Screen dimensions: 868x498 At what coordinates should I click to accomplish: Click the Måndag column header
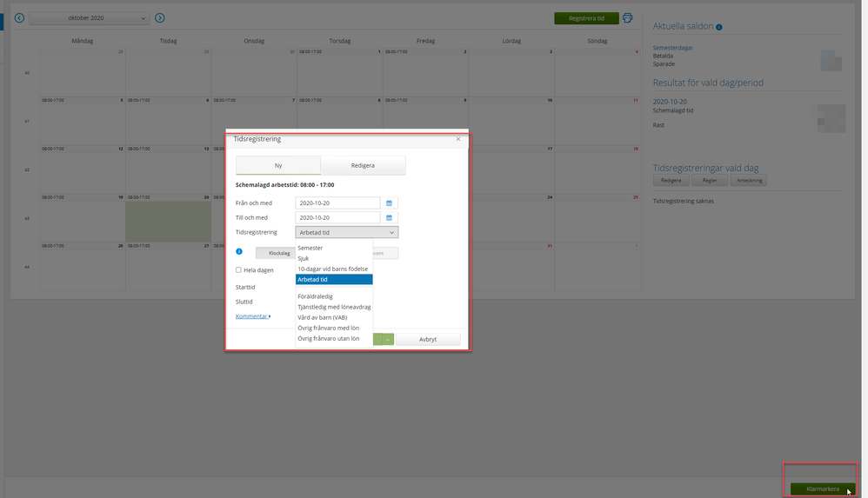coord(83,41)
